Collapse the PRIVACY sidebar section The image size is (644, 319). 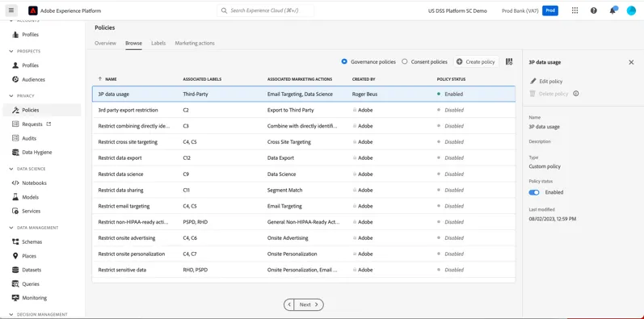11,96
